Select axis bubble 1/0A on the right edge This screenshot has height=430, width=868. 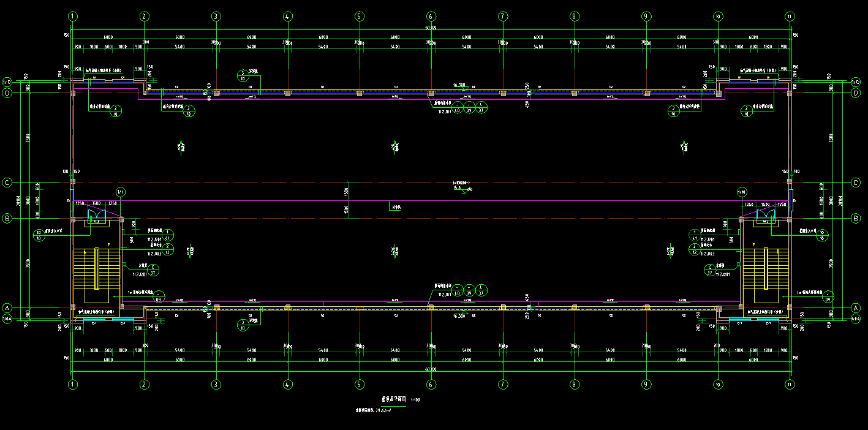coord(856,319)
